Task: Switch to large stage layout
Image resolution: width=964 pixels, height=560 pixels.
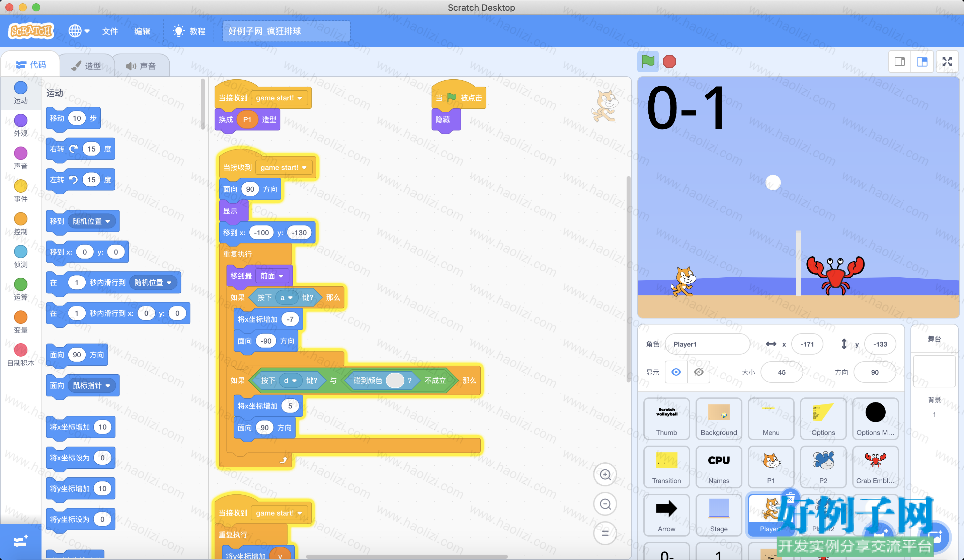Action: click(x=922, y=62)
